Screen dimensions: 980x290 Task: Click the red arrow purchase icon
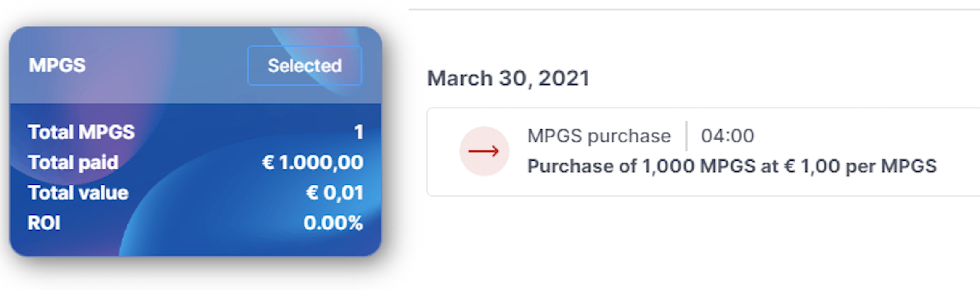484,151
